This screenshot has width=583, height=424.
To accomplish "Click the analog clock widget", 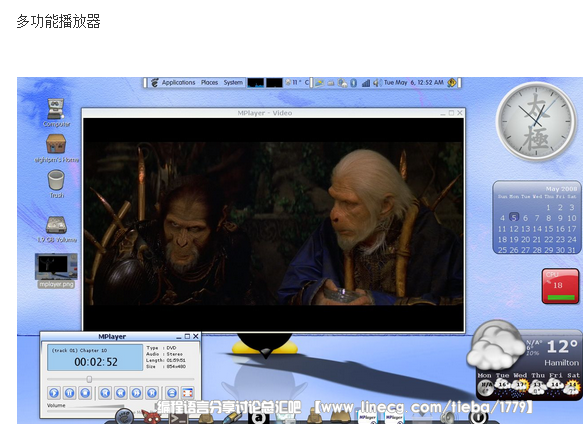I will pyautogui.click(x=536, y=121).
